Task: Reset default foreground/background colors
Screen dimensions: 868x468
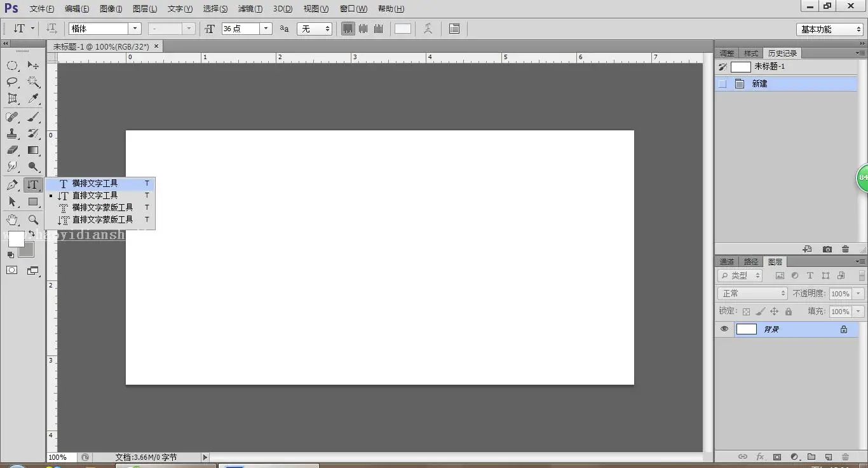Action: pos(11,255)
